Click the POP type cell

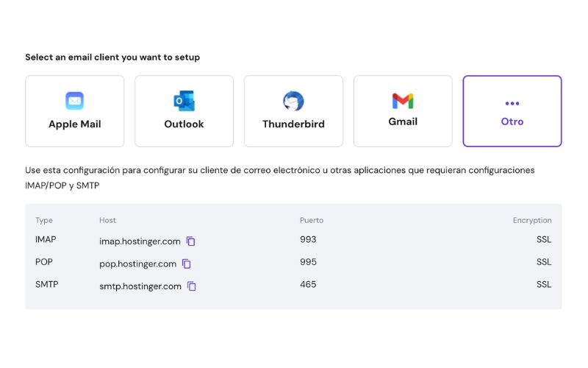(44, 262)
